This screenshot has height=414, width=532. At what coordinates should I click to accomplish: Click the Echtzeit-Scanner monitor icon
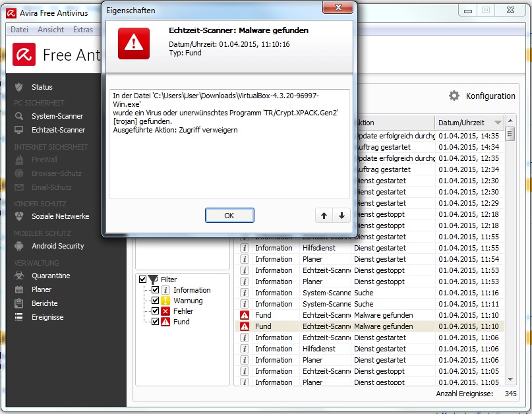click(19, 130)
